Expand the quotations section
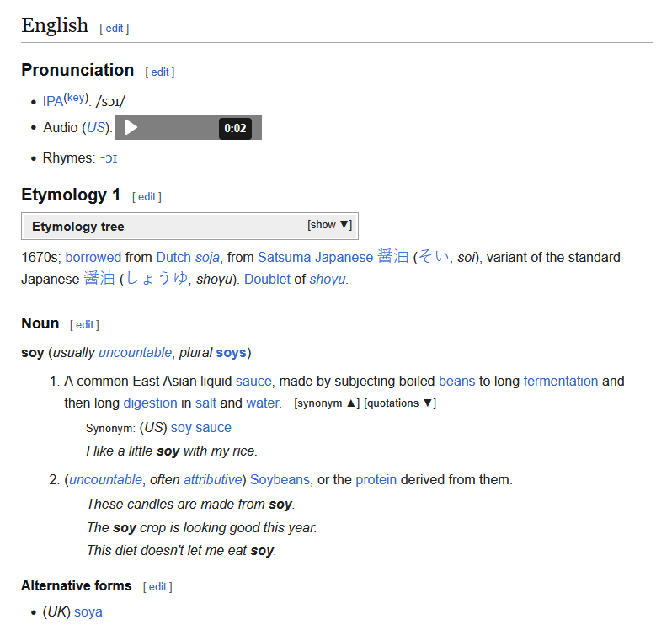Viewport: 672px width, 630px height. pyautogui.click(x=400, y=403)
